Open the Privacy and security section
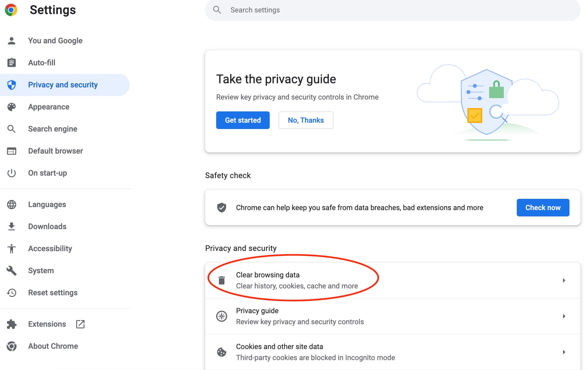The width and height of the screenshot is (588, 370). 63,85
